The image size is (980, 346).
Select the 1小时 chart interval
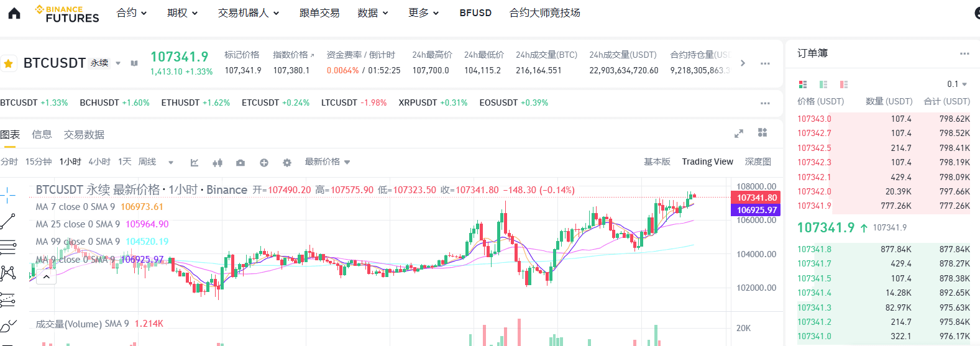(70, 162)
